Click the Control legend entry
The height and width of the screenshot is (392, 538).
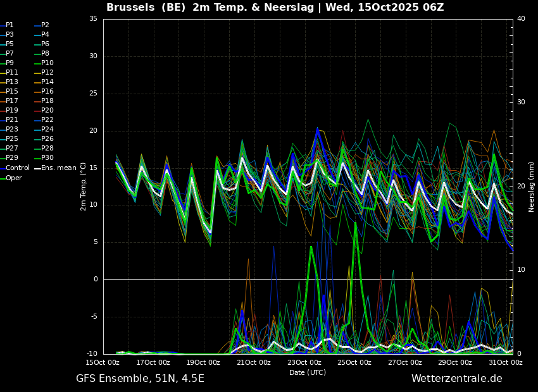(x=15, y=168)
